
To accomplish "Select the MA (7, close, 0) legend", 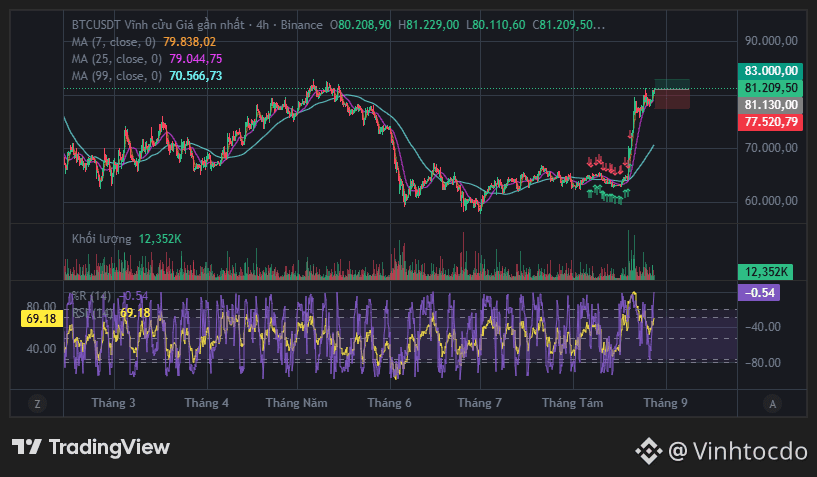I will (114, 42).
